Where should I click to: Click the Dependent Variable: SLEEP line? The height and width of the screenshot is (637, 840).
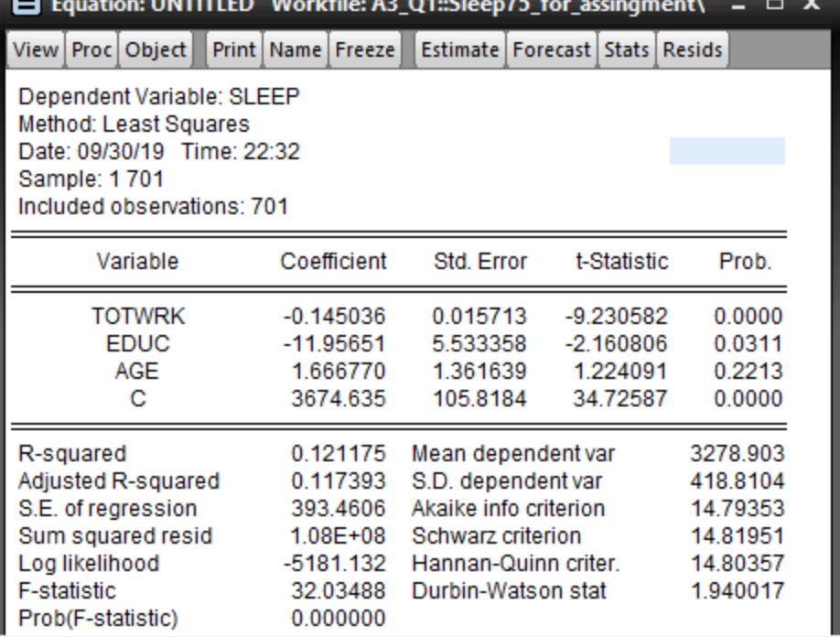point(158,97)
